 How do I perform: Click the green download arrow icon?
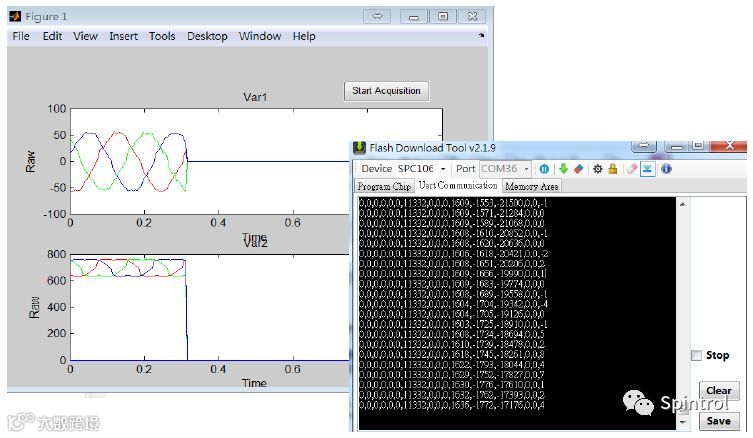click(x=563, y=169)
